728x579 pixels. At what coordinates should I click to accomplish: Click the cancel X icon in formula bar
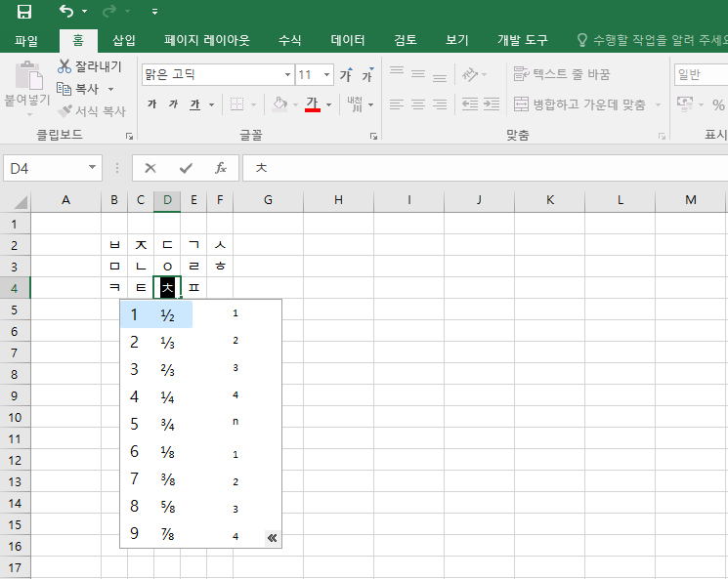(150, 168)
